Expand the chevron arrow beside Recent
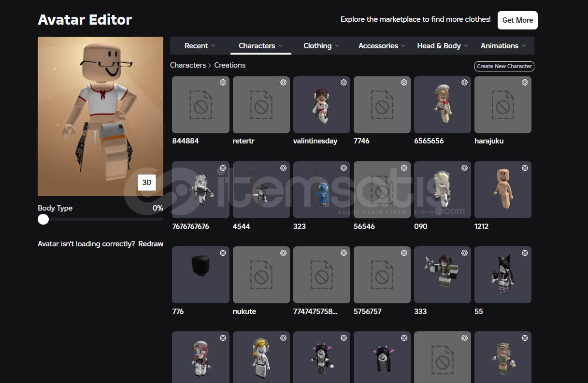Viewport: 588px width, 383px height. click(x=214, y=46)
